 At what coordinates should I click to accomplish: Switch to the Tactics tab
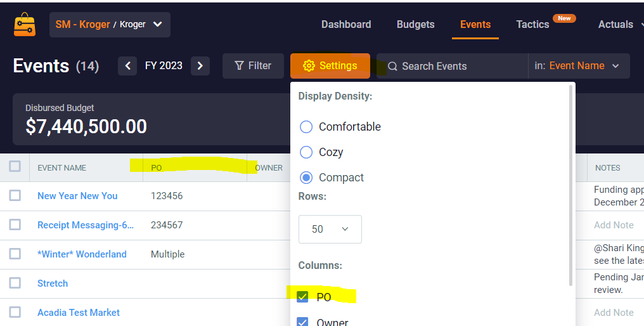532,25
